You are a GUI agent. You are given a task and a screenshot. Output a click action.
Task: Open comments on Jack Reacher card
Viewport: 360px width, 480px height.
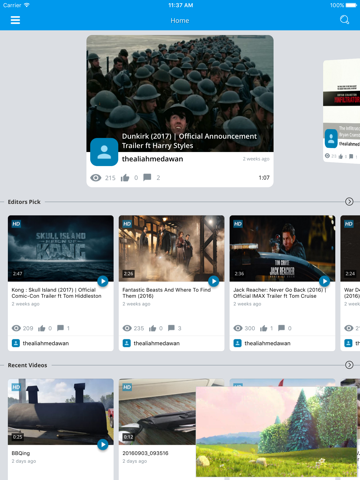click(x=282, y=328)
